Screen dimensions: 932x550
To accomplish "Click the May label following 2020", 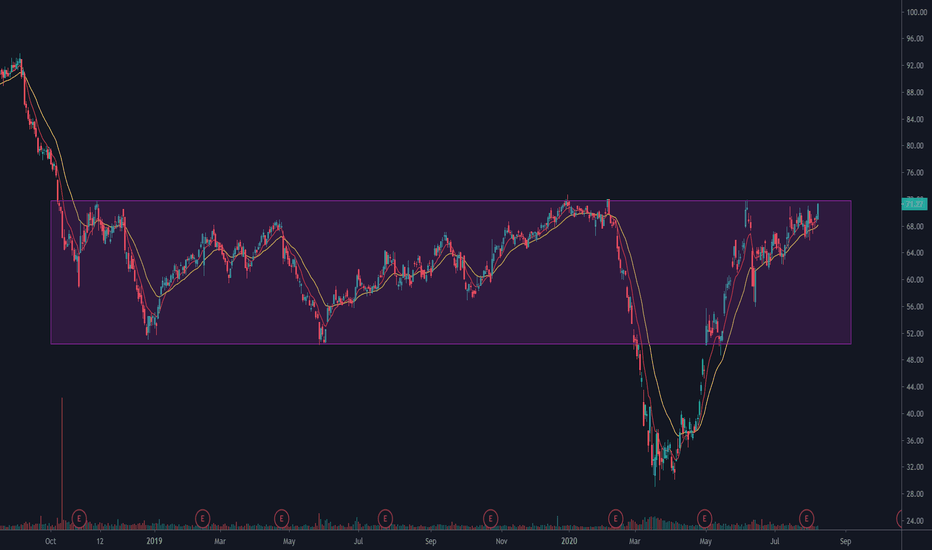I will pyautogui.click(x=706, y=541).
